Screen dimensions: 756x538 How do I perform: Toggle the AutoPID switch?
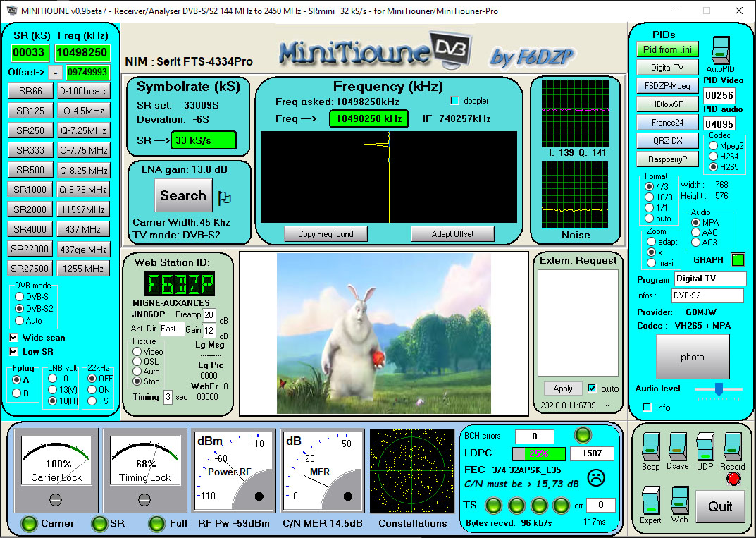[721, 51]
